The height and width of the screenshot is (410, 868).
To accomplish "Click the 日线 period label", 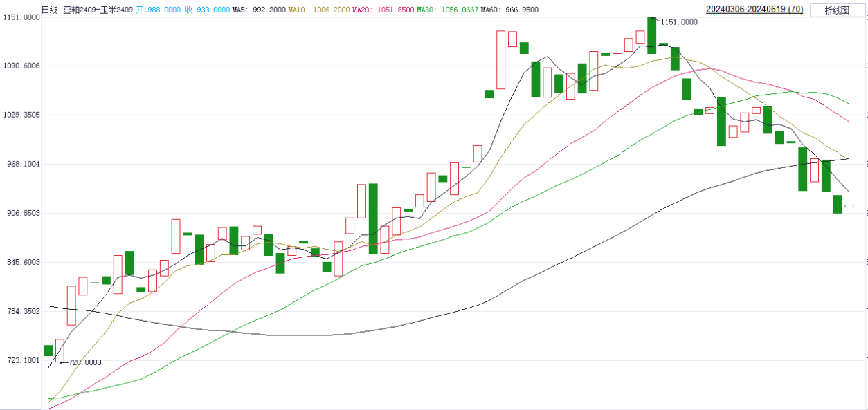I will [x=49, y=10].
